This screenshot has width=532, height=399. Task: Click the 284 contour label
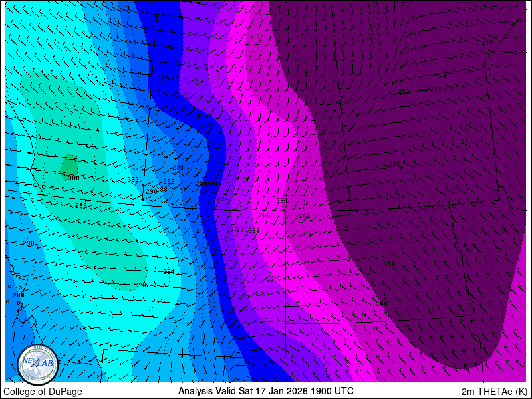click(x=178, y=168)
